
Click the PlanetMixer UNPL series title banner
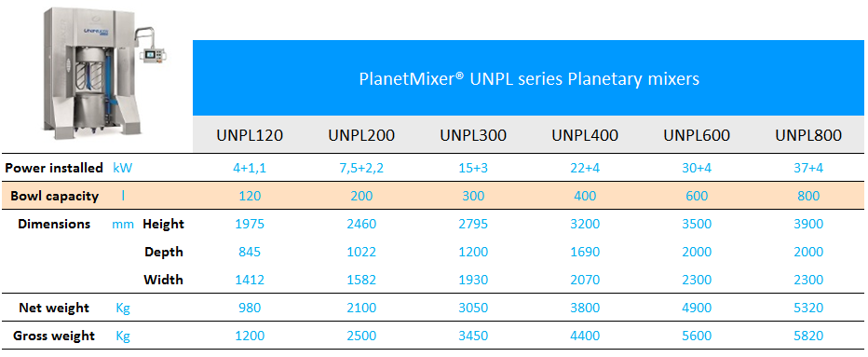529,78
